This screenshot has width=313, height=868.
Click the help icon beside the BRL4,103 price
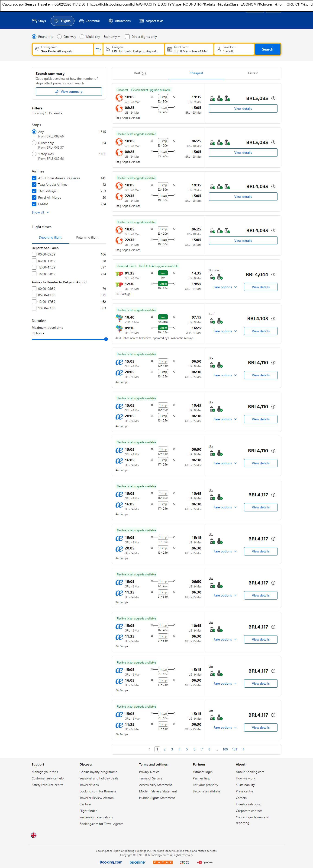[x=273, y=318]
